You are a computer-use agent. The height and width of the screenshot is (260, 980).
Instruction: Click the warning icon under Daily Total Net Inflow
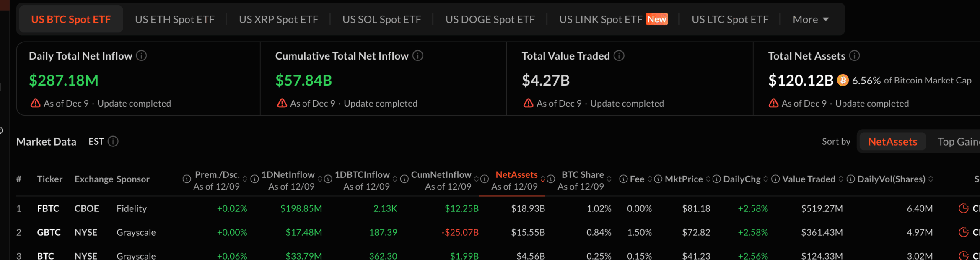36,103
